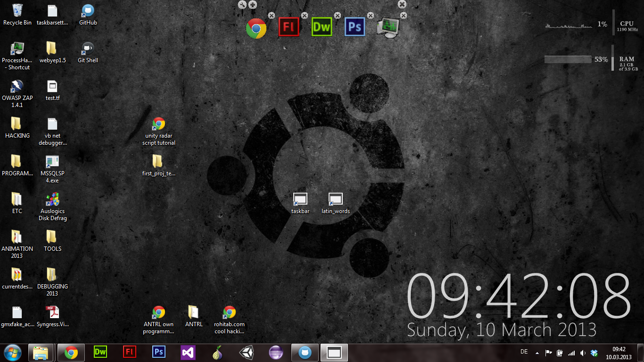The image size is (644, 362).
Task: Open Dreamweaver from the taskbar
Action: coord(100,352)
